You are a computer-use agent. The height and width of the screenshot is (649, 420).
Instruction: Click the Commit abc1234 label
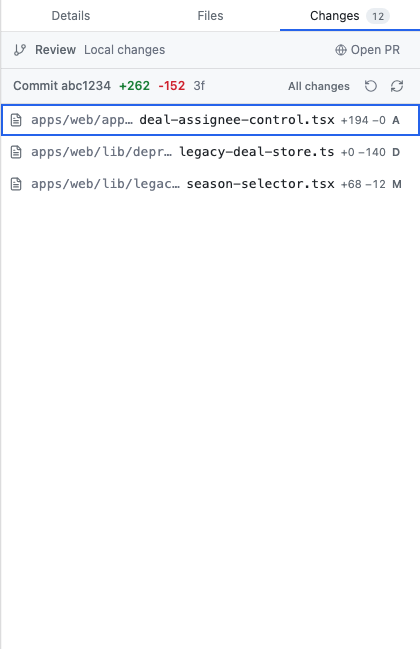tap(62, 86)
